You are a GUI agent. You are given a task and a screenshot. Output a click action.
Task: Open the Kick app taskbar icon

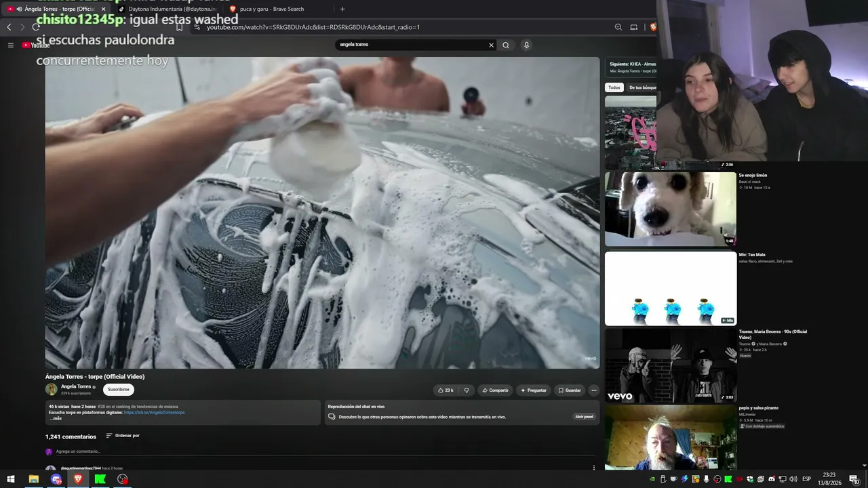point(100,479)
